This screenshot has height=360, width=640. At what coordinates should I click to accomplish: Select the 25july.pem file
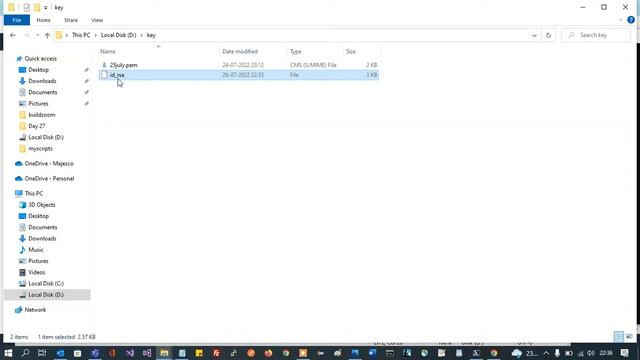coord(123,65)
